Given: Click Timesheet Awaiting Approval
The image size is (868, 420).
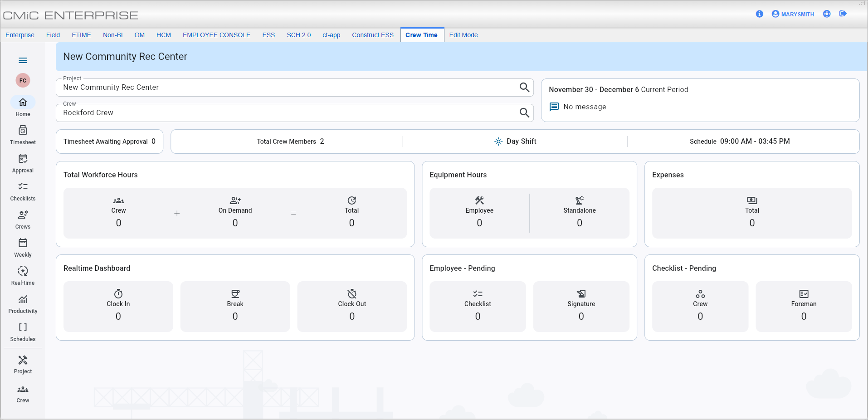Looking at the screenshot, I should 109,141.
